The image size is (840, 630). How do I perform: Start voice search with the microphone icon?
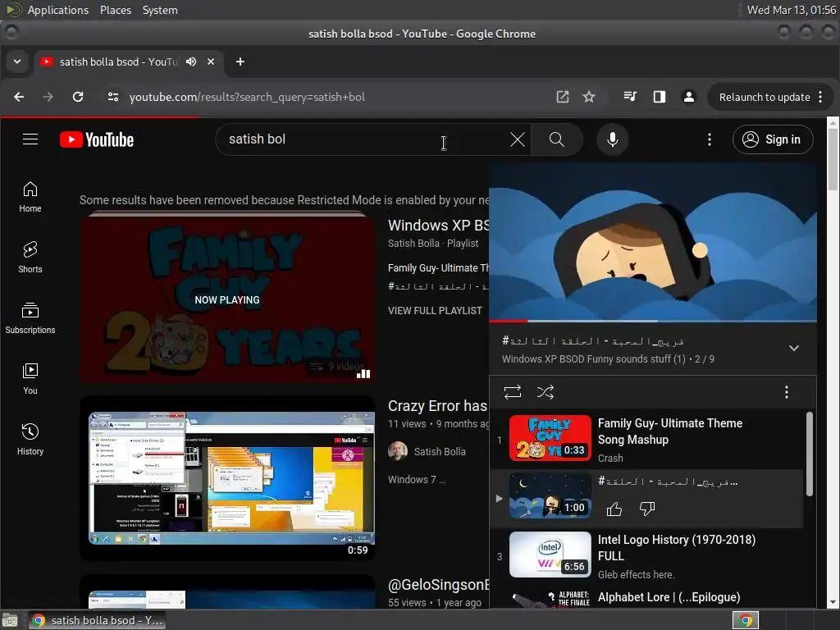[x=612, y=139]
